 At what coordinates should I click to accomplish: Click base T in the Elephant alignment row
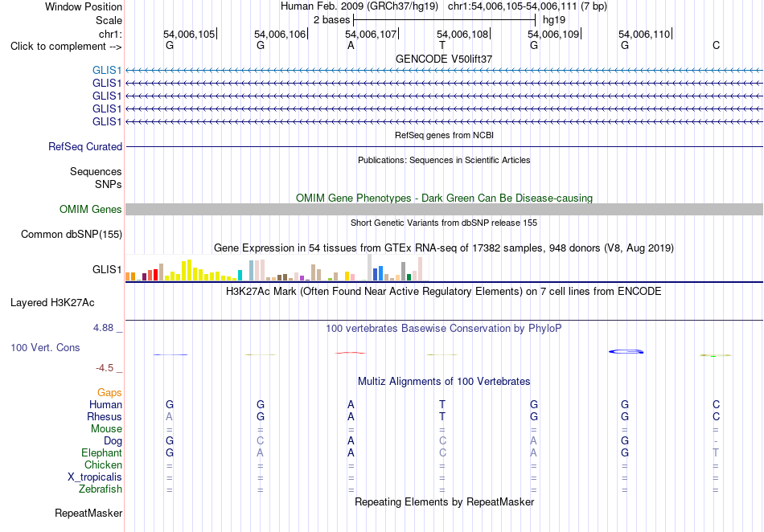[716, 452]
